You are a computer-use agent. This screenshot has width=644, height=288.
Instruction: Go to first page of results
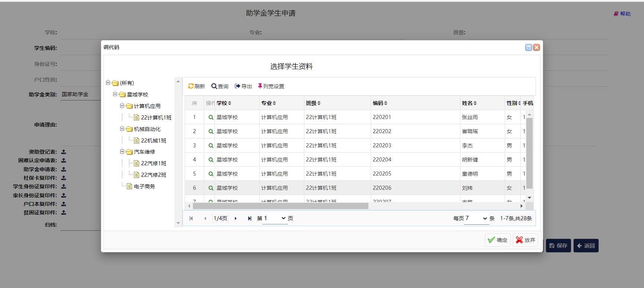click(x=191, y=218)
